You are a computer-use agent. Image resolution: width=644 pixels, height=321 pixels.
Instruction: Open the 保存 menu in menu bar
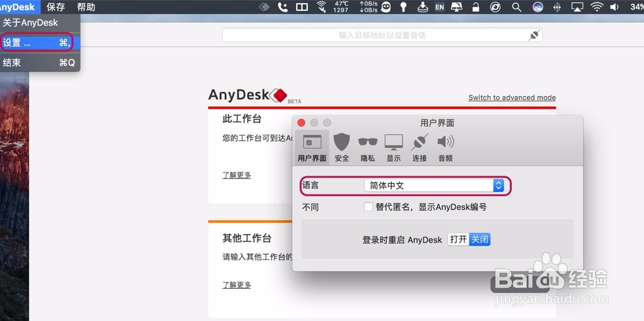click(56, 7)
